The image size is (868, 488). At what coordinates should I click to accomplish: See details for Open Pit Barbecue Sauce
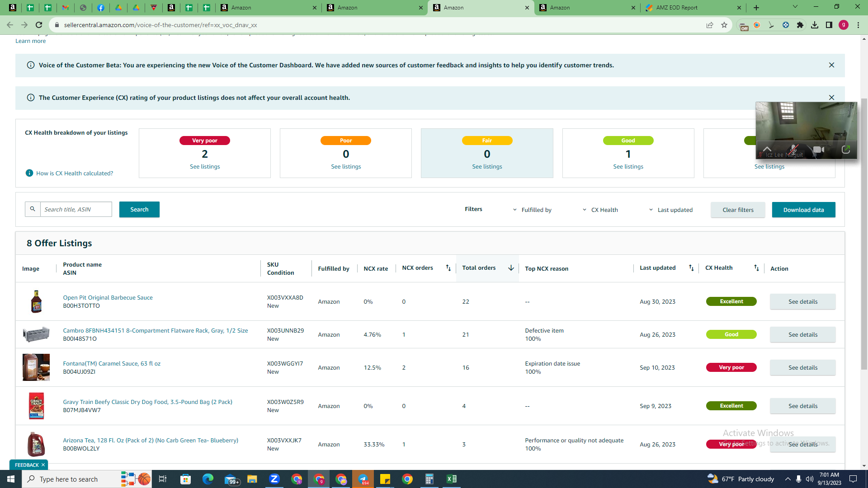(803, 301)
